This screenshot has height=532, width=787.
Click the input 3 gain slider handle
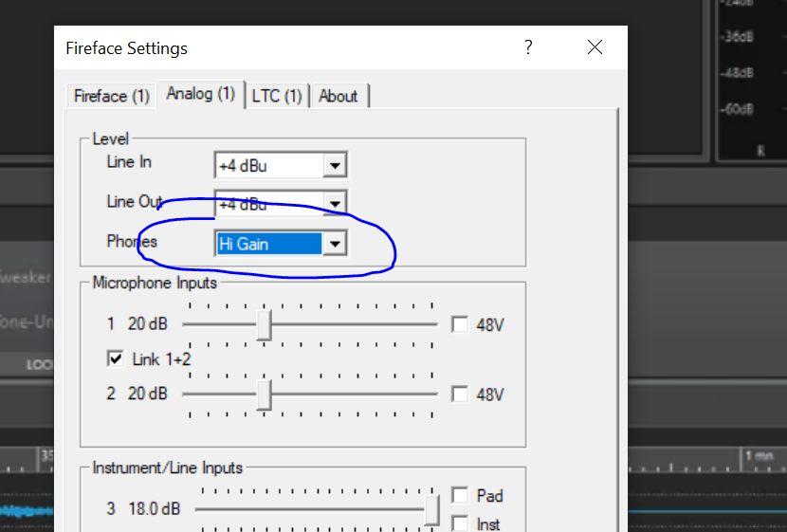pos(431,509)
